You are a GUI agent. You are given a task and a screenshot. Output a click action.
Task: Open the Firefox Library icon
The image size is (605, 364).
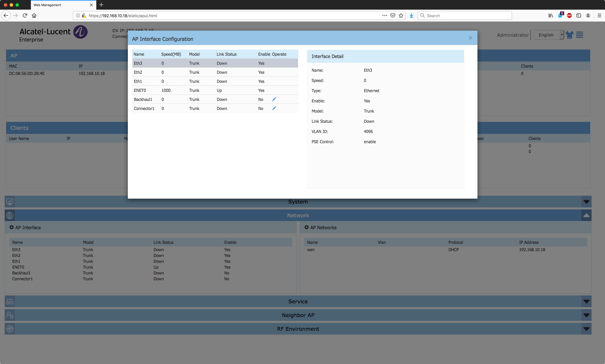click(x=550, y=16)
